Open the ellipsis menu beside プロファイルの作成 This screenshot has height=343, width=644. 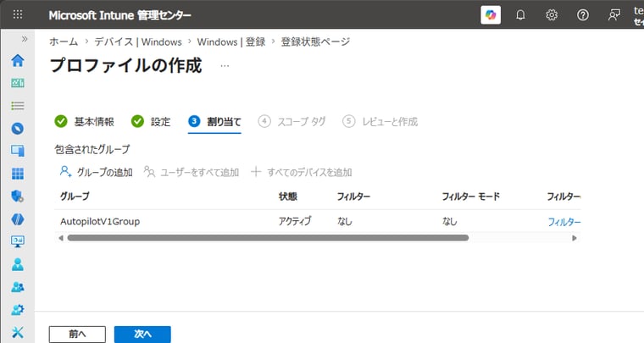pos(225,66)
